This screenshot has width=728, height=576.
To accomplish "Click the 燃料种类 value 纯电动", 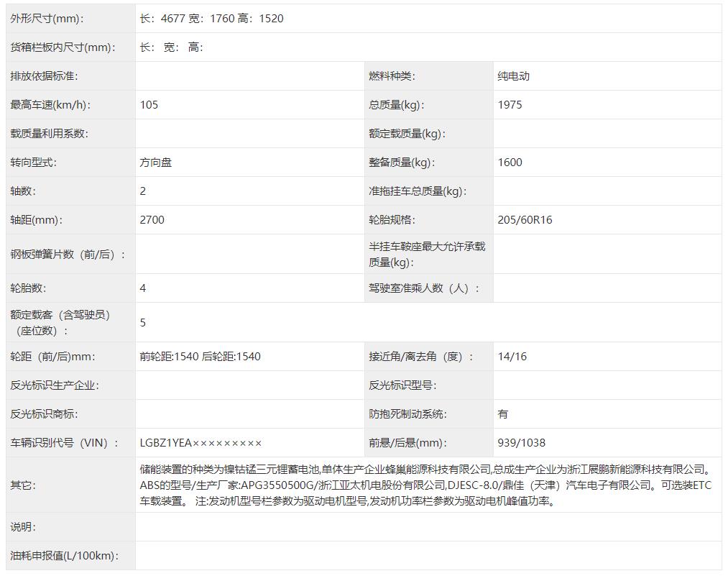I will coord(513,76).
